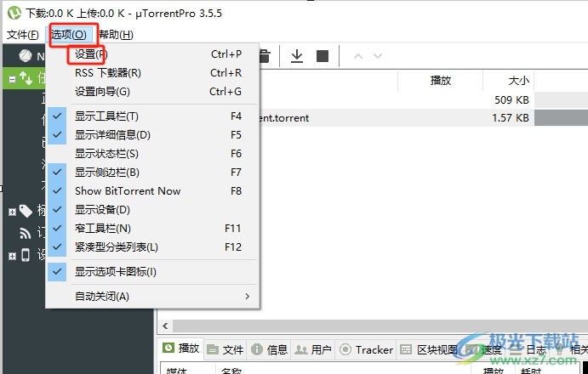Expand the labels tree node

[12, 212]
